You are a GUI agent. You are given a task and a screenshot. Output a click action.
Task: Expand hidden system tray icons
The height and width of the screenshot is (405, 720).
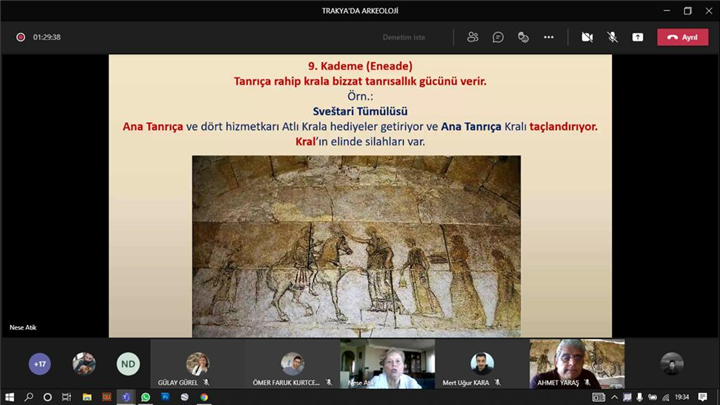click(614, 397)
